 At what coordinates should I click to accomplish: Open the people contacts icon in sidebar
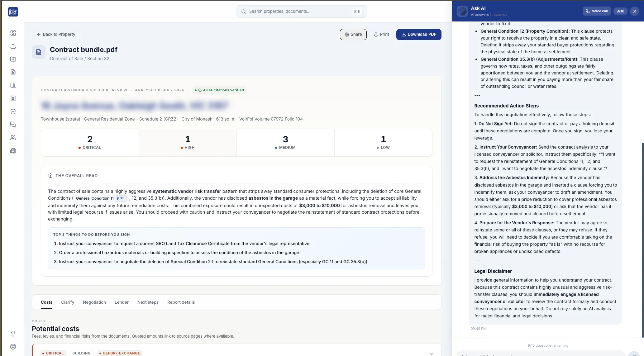pos(13,138)
